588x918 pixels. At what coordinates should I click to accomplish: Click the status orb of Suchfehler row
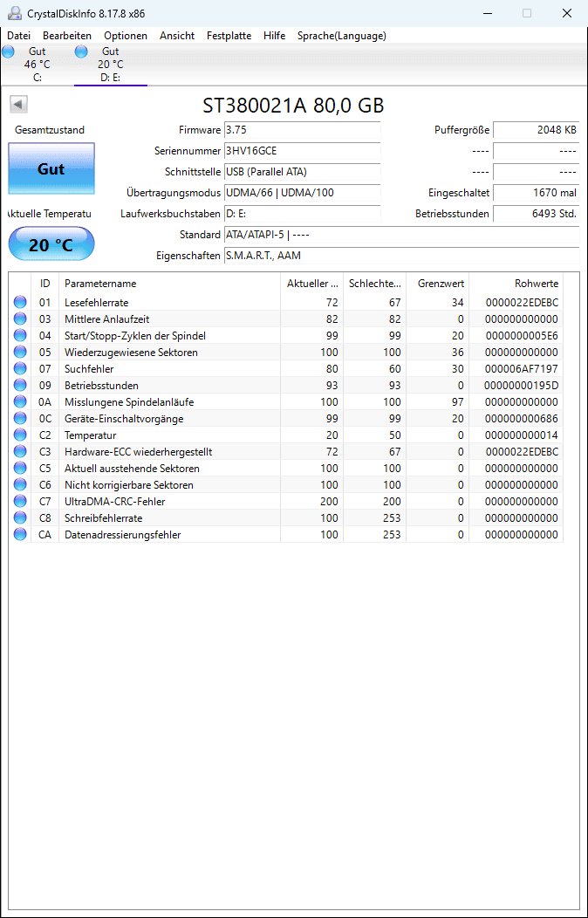(20, 369)
